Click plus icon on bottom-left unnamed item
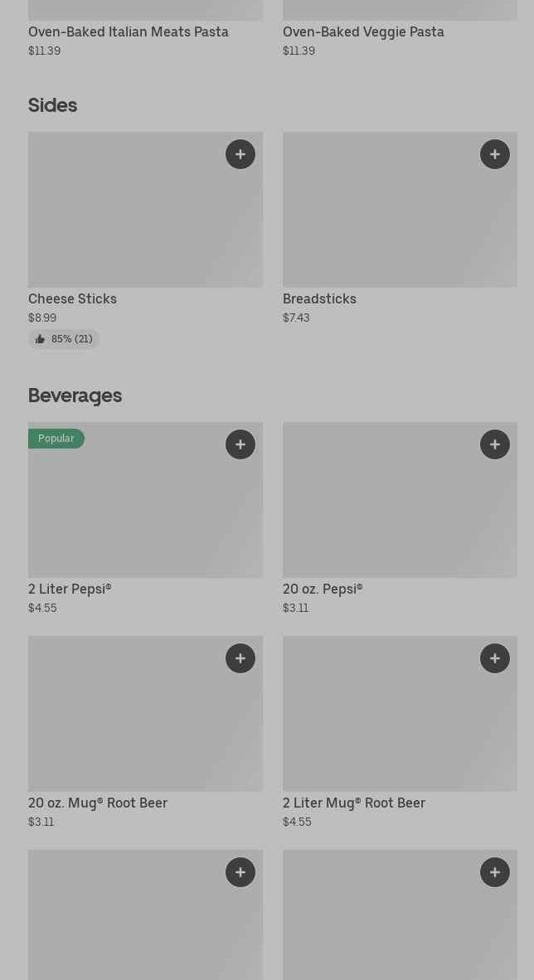Viewport: 534px width, 980px height. (240, 872)
